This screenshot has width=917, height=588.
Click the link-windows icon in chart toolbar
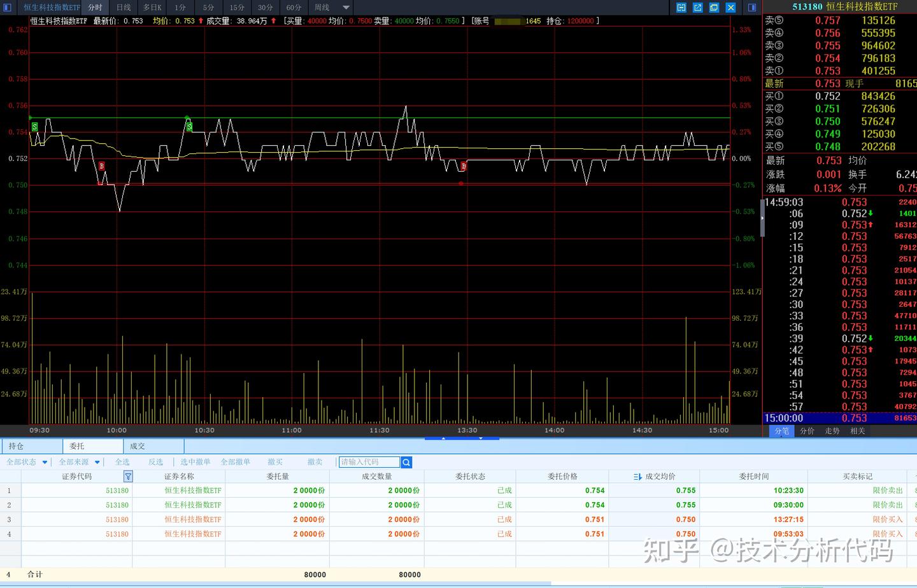(681, 8)
